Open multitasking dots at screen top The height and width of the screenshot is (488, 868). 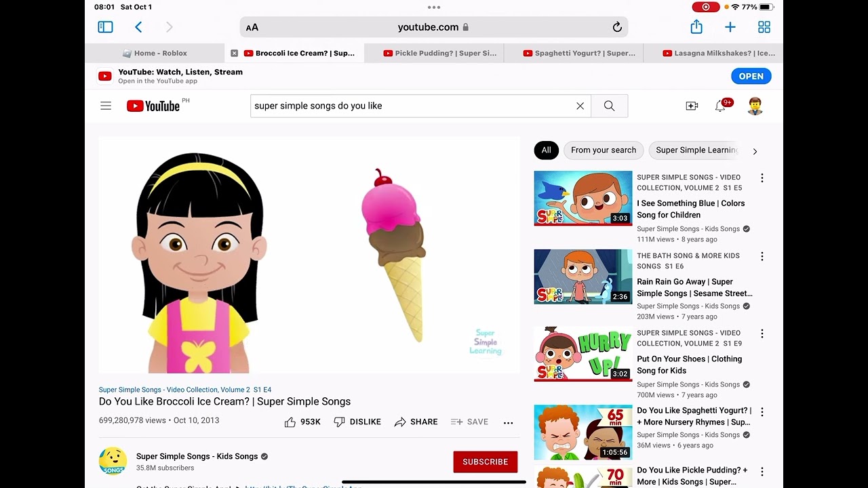pos(434,7)
